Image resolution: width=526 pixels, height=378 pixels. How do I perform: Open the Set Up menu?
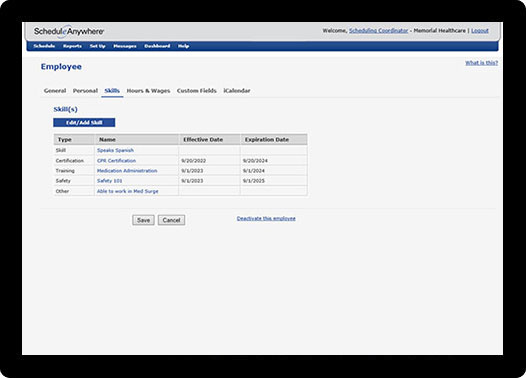98,46
